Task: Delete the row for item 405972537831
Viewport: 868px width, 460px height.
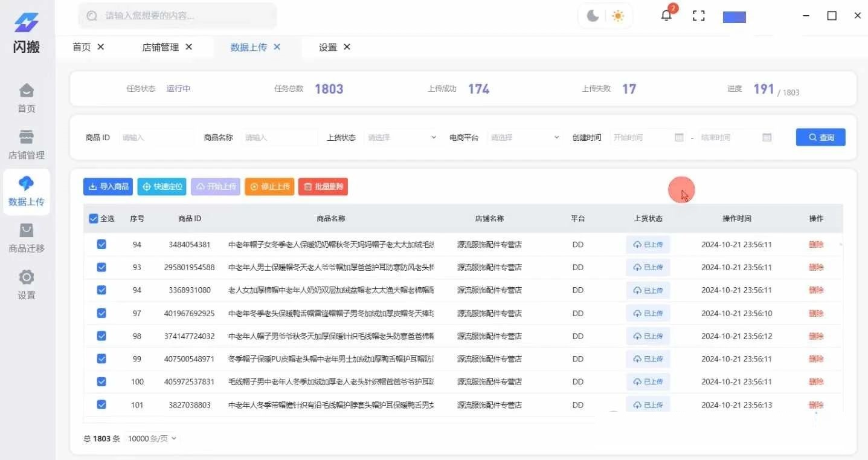Action: [x=816, y=381]
